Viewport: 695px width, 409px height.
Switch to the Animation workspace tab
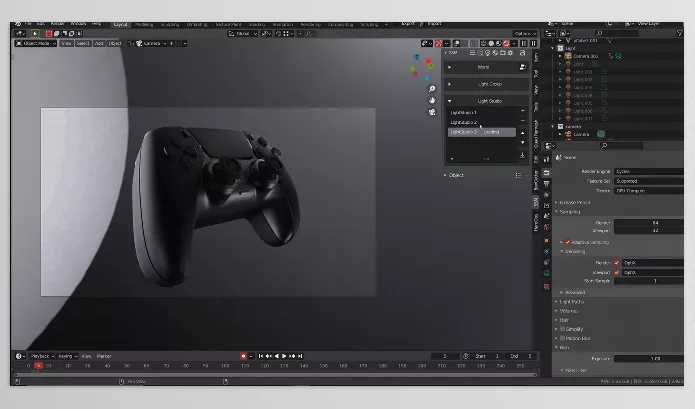[x=283, y=25]
